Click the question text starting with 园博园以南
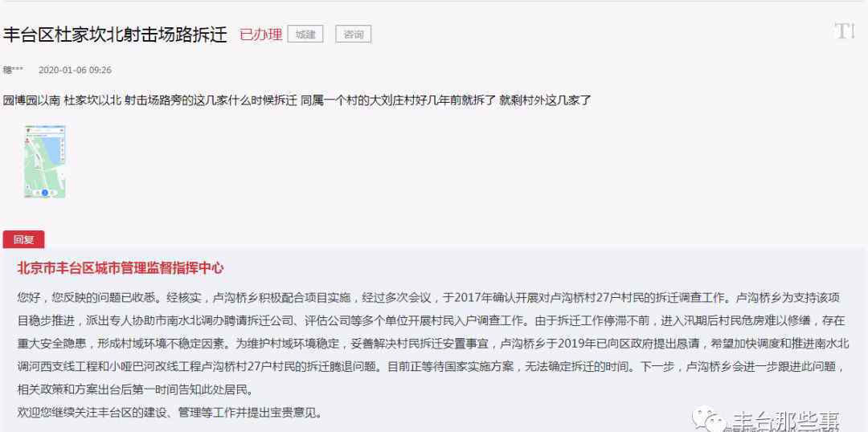This screenshot has width=868, height=432. (297, 101)
